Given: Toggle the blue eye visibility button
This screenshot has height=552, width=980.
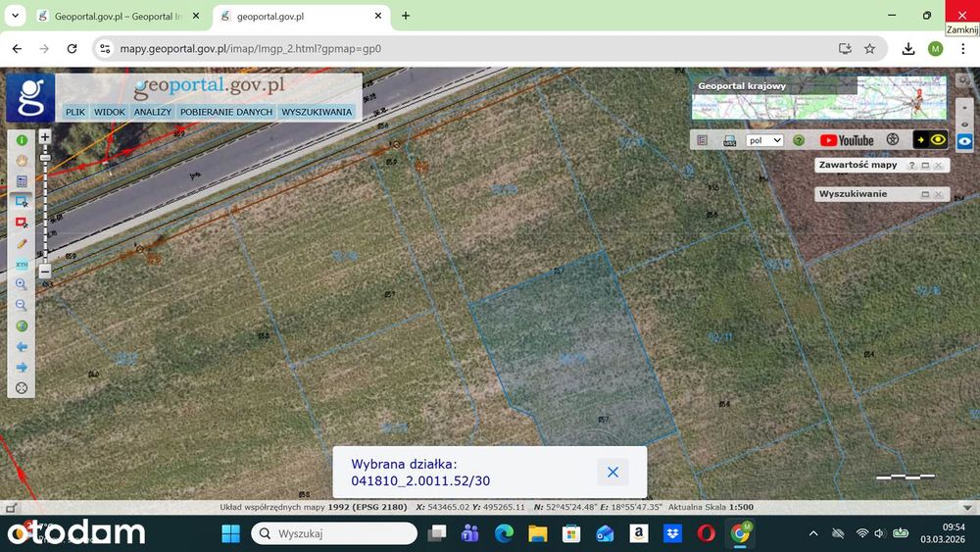Looking at the screenshot, I should (x=964, y=141).
